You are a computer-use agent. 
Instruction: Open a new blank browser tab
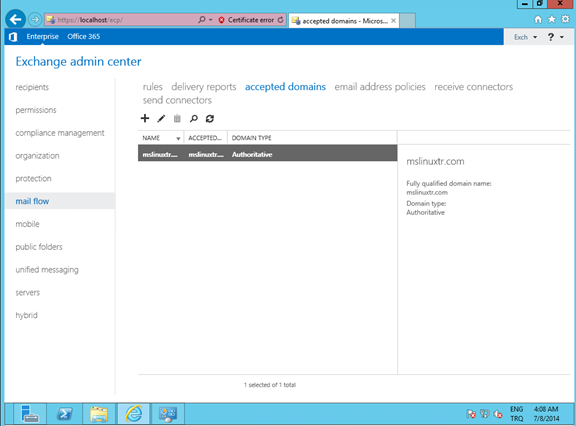(407, 21)
